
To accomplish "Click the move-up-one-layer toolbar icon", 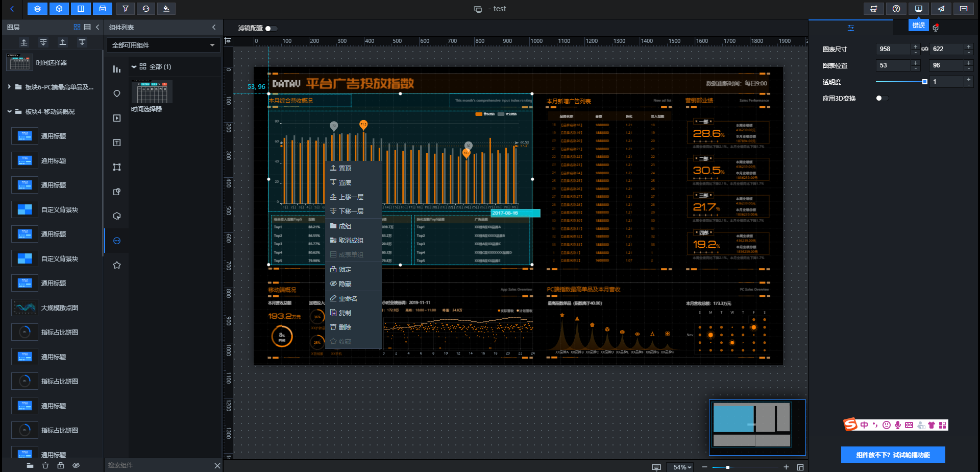I will 24,42.
